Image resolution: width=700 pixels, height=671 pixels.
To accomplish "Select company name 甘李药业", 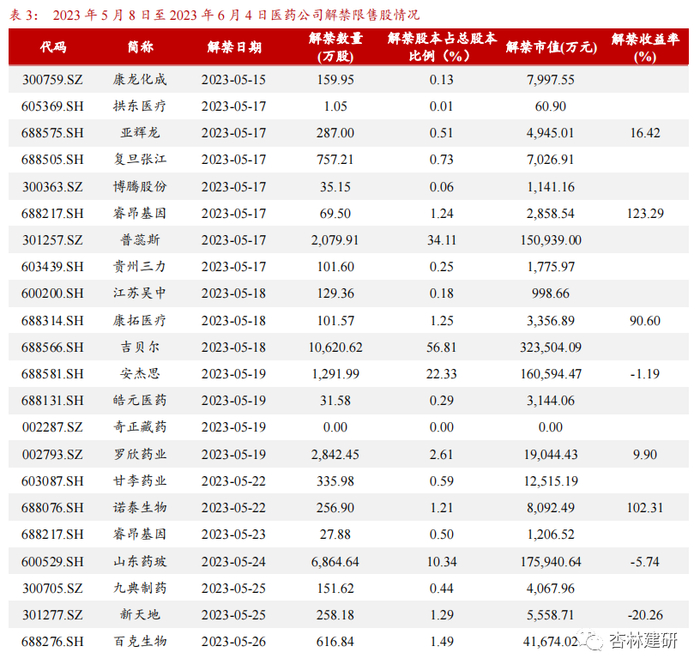I will [x=140, y=481].
